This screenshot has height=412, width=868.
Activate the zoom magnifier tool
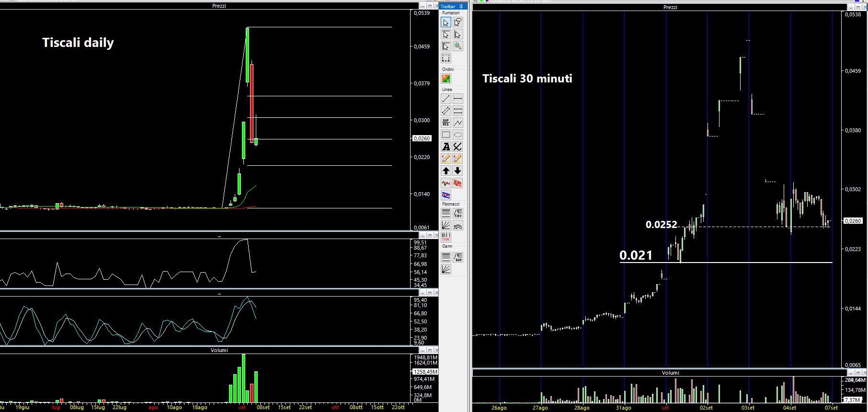click(458, 46)
